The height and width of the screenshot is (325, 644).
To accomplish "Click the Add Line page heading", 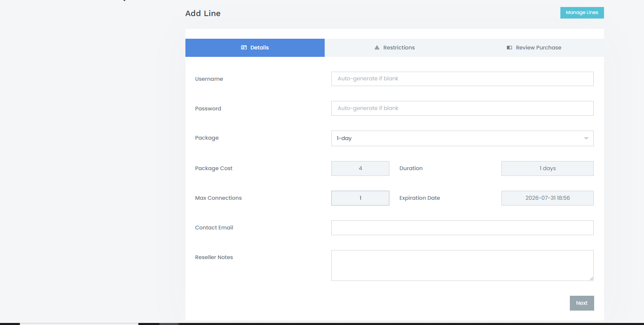I will [203, 13].
